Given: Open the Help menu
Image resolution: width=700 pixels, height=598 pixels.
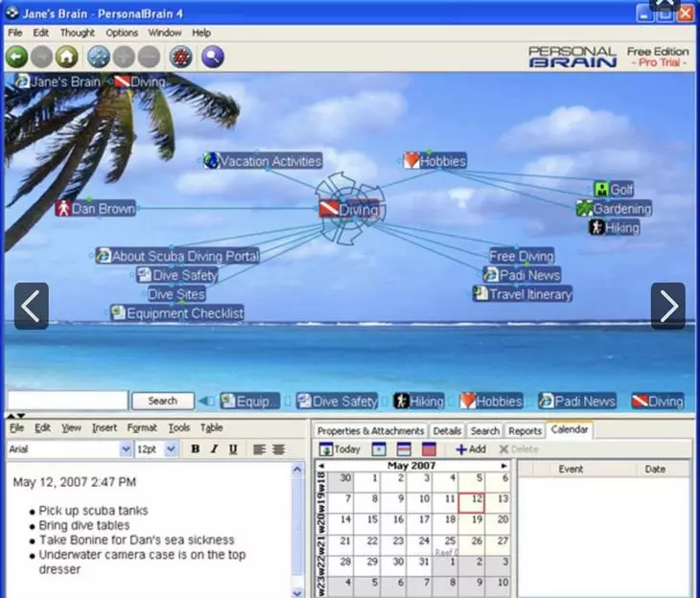Looking at the screenshot, I should pos(201,33).
